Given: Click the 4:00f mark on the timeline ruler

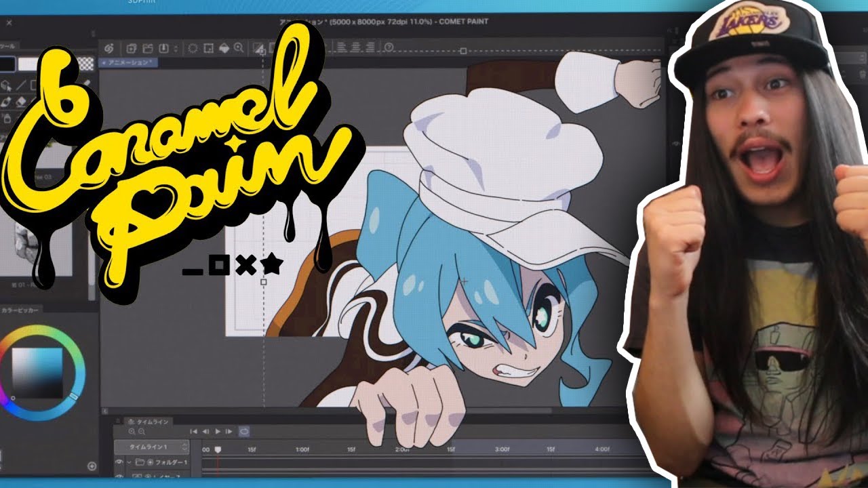Looking at the screenshot, I should click(x=601, y=449).
